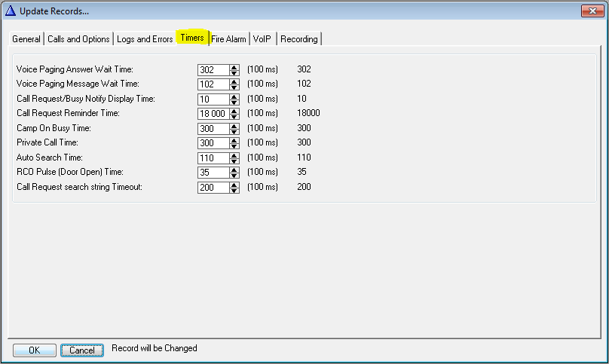Click the Update Records title bar icon

point(11,11)
